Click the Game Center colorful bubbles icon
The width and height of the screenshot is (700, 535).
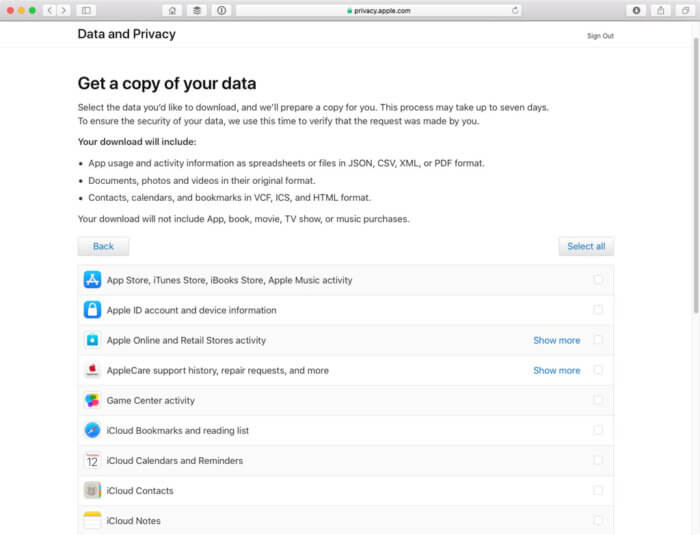[92, 400]
